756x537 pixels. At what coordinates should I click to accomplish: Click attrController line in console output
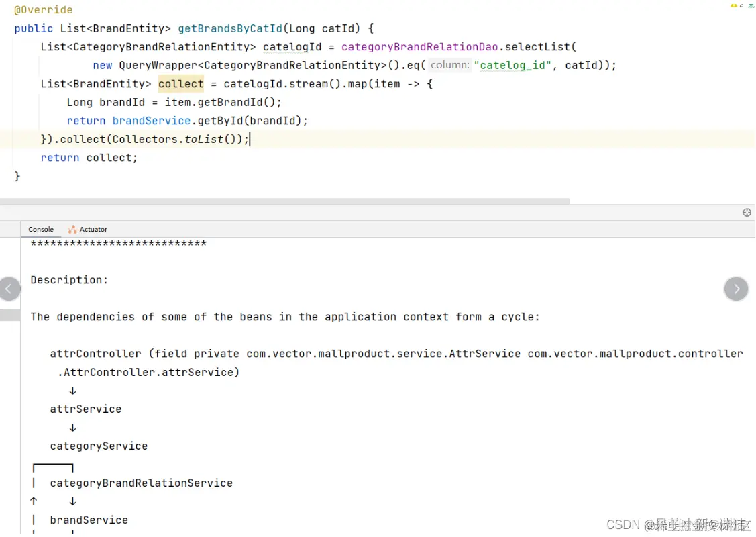pos(396,354)
